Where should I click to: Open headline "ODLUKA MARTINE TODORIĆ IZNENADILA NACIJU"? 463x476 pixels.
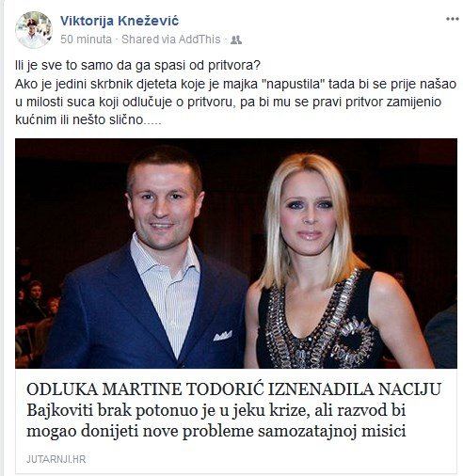[234, 389]
